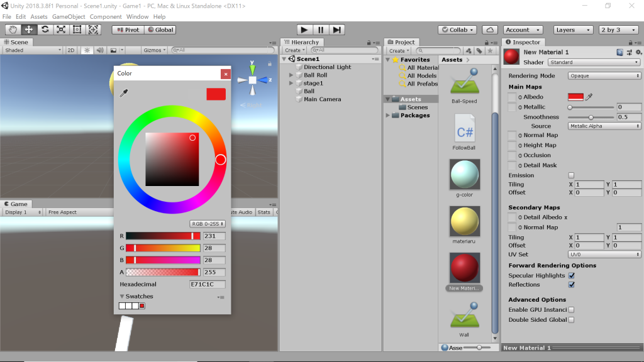Close the Color picker window
The height and width of the screenshot is (362, 644).
tap(226, 74)
